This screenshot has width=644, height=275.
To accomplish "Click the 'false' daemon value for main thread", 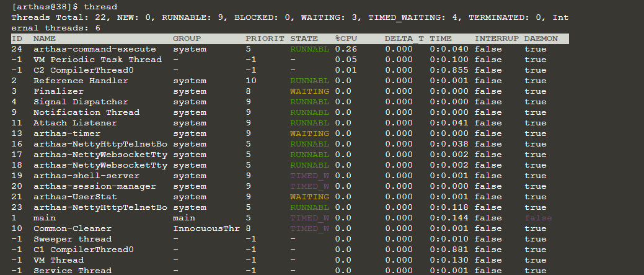I will coord(538,218).
